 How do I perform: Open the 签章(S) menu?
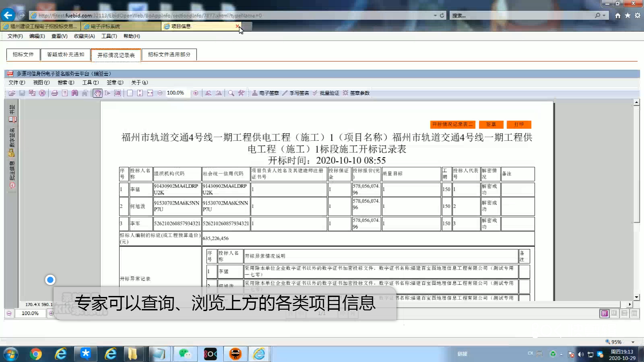pos(115,82)
